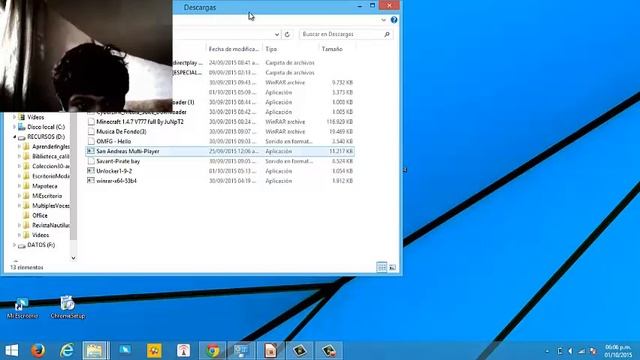Launch Firefox from the taskbar
This screenshot has width=640, height=360.
[38, 351]
